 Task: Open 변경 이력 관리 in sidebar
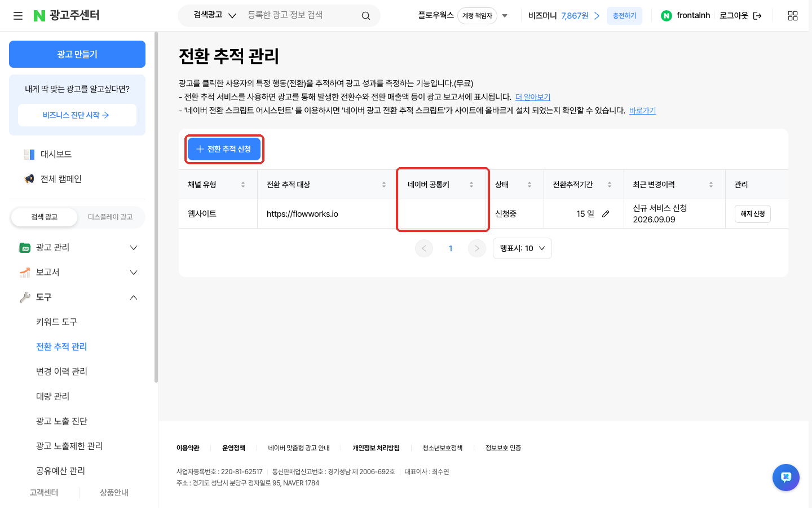pyautogui.click(x=61, y=371)
